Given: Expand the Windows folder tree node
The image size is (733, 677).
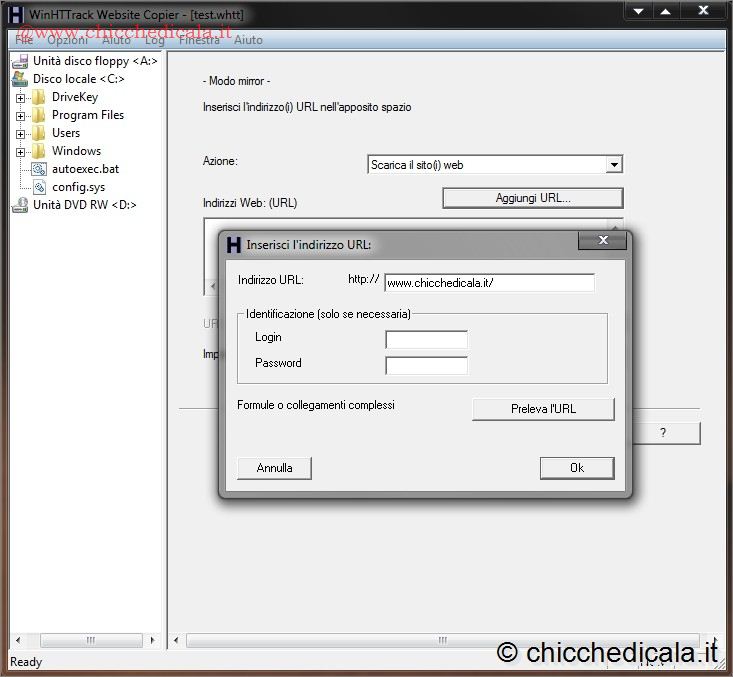Looking at the screenshot, I should coord(21,152).
